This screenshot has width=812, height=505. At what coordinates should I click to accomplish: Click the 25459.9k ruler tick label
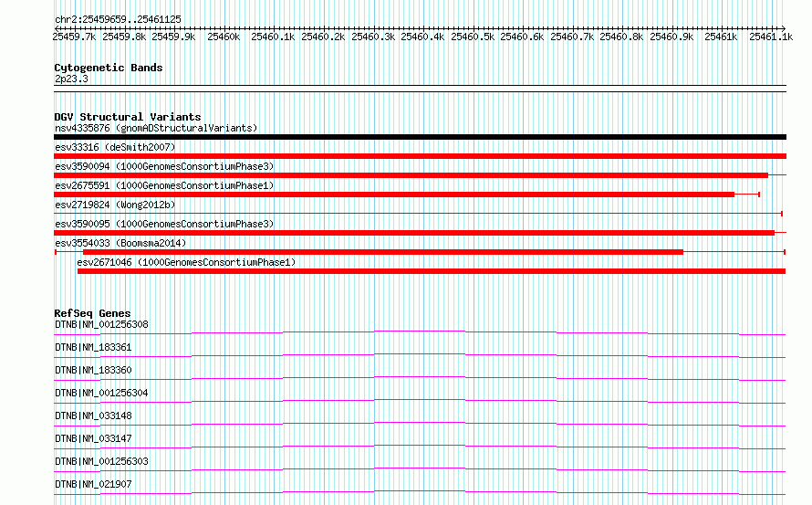(173, 37)
